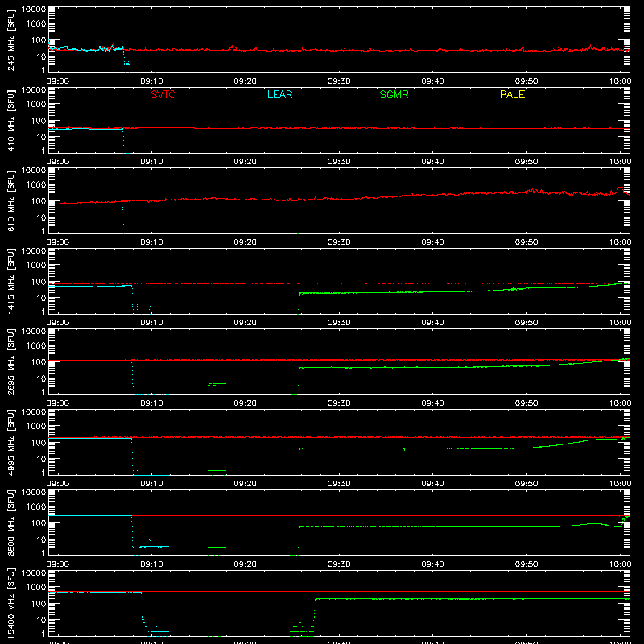Click the 10:00 time label of the 245 MHz panel

point(620,81)
